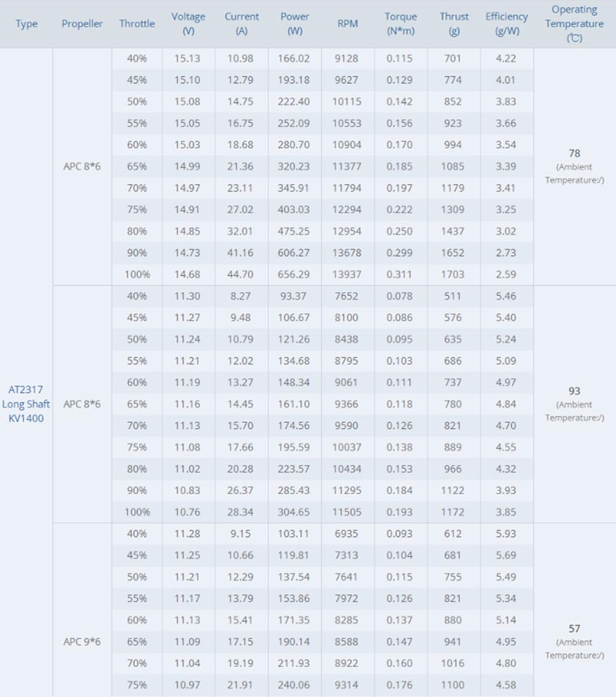
Task: Click the operating temperature value 78
Action: [574, 153]
